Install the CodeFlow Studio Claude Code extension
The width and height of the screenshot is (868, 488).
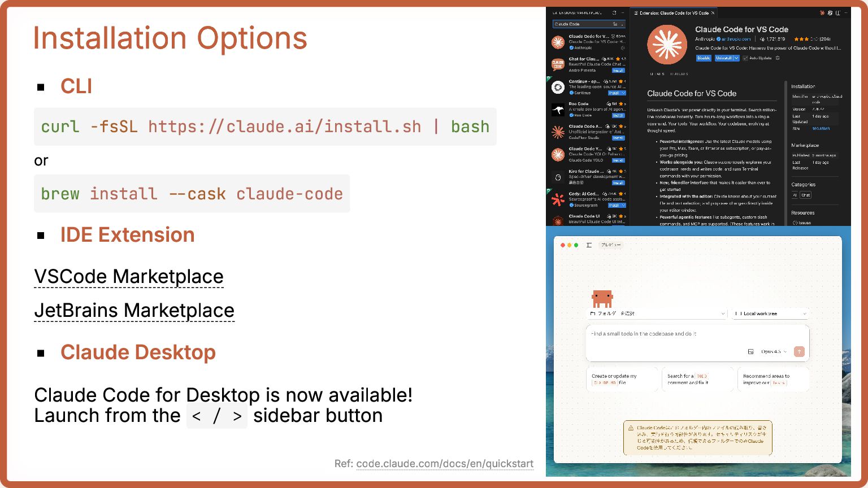coord(618,138)
